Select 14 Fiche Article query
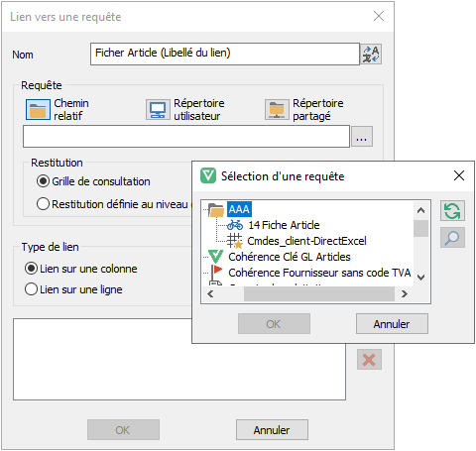 [x=284, y=225]
